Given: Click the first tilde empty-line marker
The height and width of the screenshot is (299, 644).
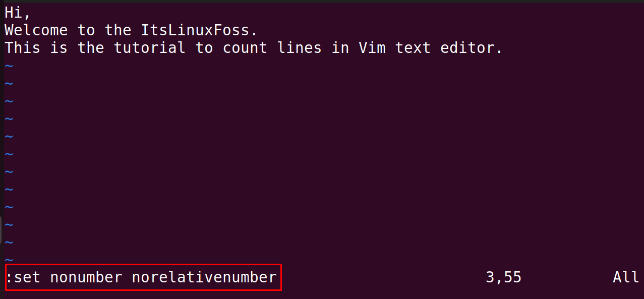Looking at the screenshot, I should coord(9,66).
